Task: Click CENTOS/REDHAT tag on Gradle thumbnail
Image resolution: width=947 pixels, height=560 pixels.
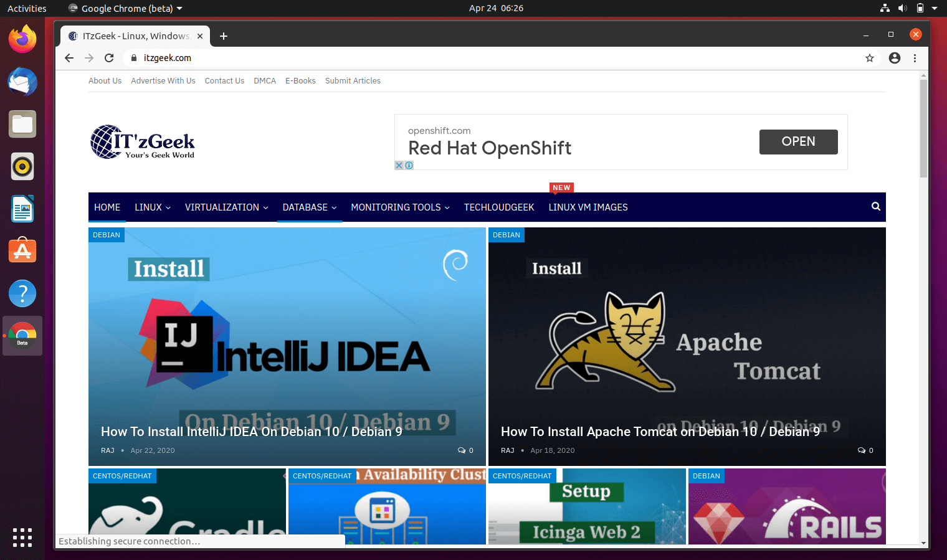Action: click(x=122, y=476)
